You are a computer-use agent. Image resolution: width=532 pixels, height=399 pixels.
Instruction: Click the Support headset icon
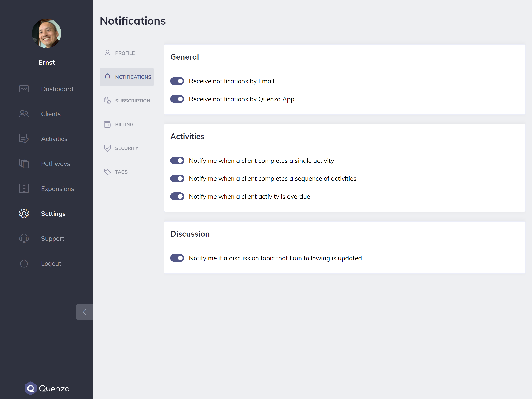[24, 238]
